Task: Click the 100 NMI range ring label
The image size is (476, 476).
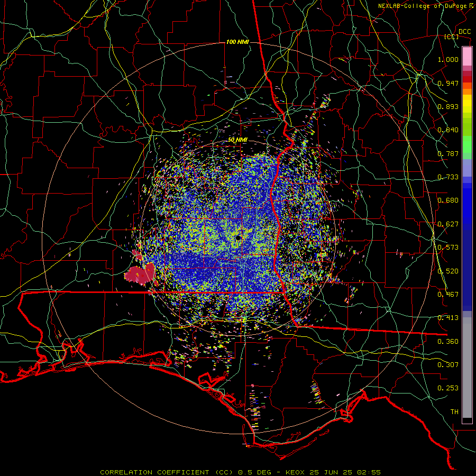Action: [237, 42]
